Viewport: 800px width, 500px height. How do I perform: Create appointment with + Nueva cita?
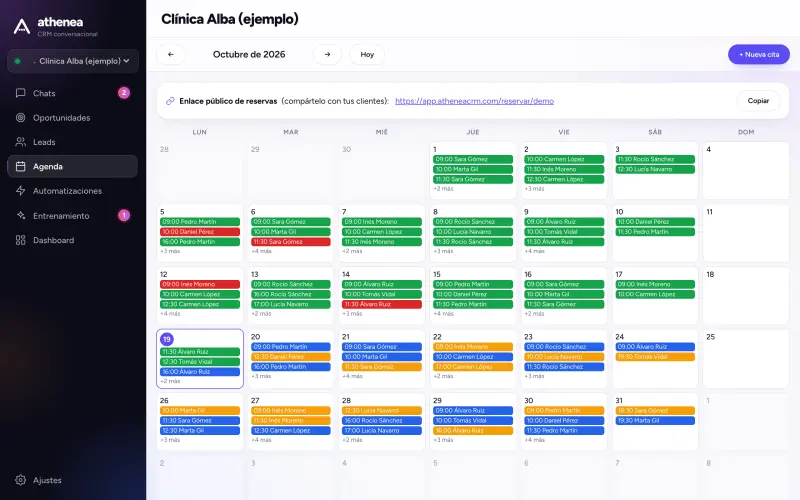pos(759,55)
